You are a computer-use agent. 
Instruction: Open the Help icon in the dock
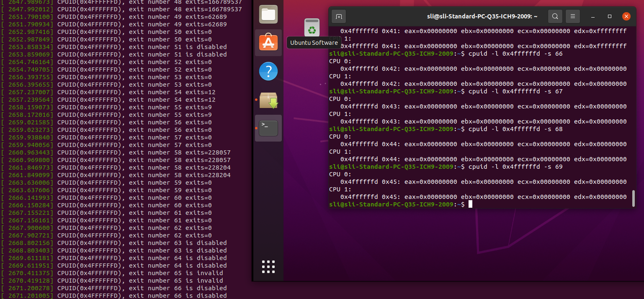point(268,71)
